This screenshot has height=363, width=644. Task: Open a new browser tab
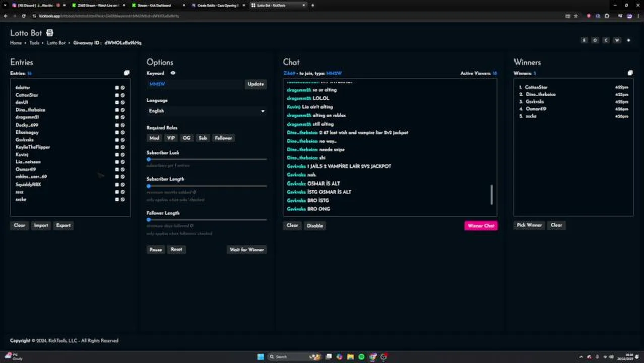click(313, 5)
